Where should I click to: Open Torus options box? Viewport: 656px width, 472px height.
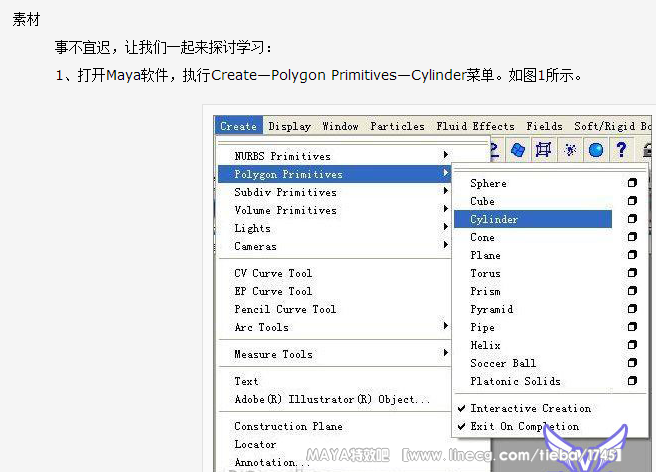632,272
